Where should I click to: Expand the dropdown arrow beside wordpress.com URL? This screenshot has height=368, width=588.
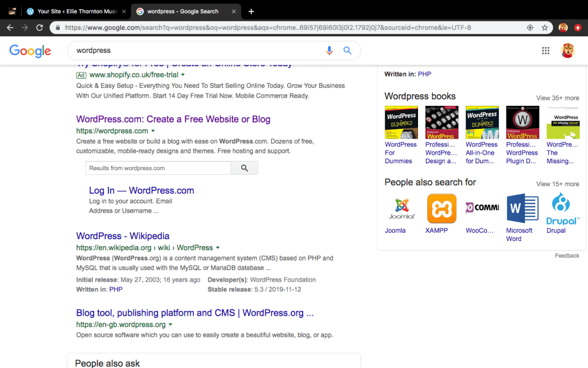point(153,131)
